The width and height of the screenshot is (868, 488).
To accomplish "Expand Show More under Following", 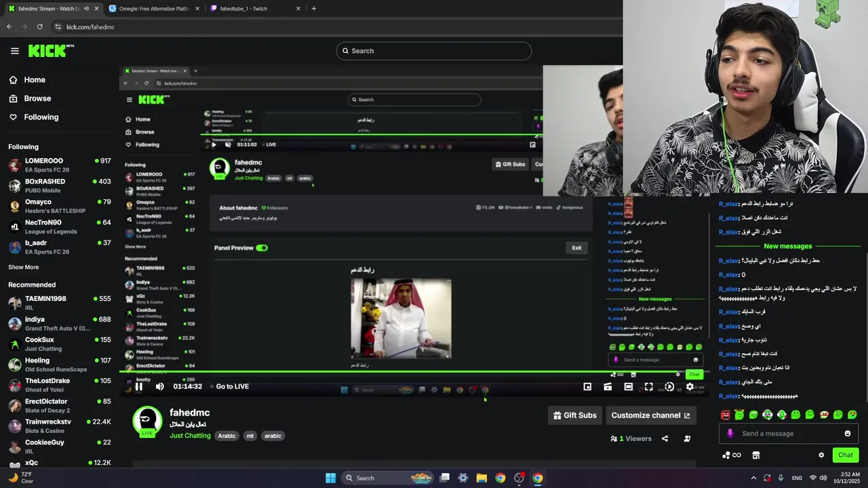I will (x=24, y=267).
